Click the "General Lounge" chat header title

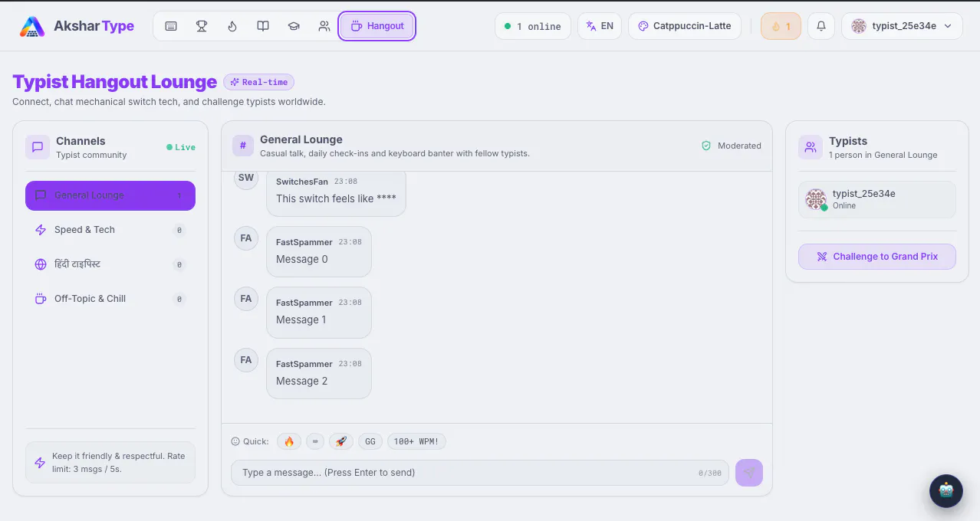(x=301, y=139)
